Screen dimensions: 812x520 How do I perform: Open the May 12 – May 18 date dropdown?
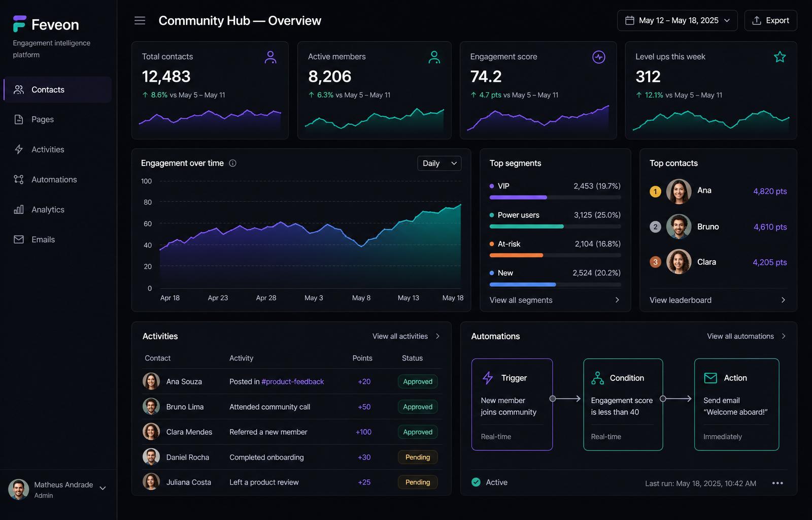click(677, 20)
